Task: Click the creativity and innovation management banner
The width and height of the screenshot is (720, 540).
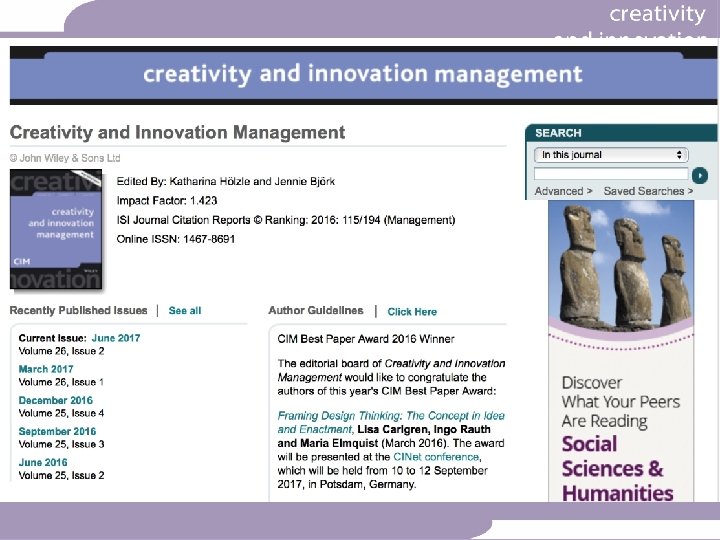Action: pyautogui.click(x=363, y=75)
